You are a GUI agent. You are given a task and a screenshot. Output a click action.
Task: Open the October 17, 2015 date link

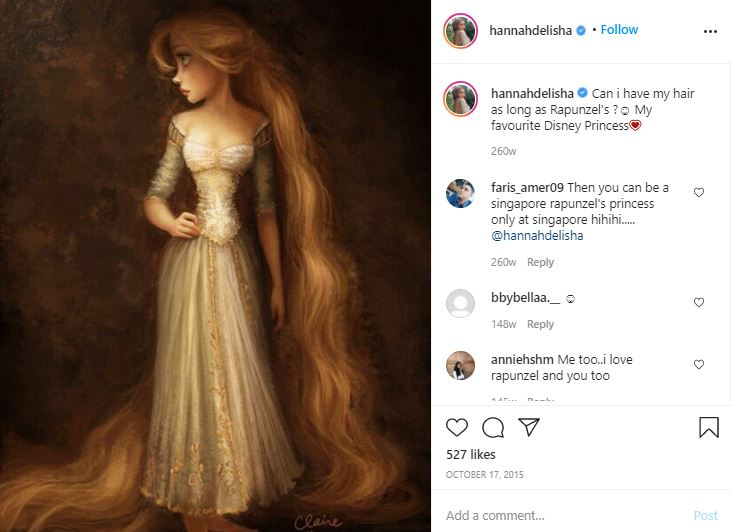coord(484,475)
